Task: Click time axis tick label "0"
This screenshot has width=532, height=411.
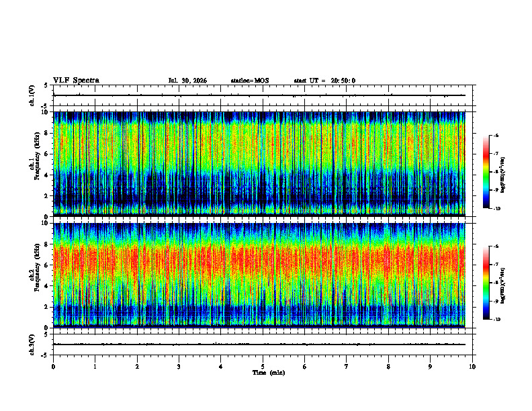Action: pyautogui.click(x=53, y=367)
